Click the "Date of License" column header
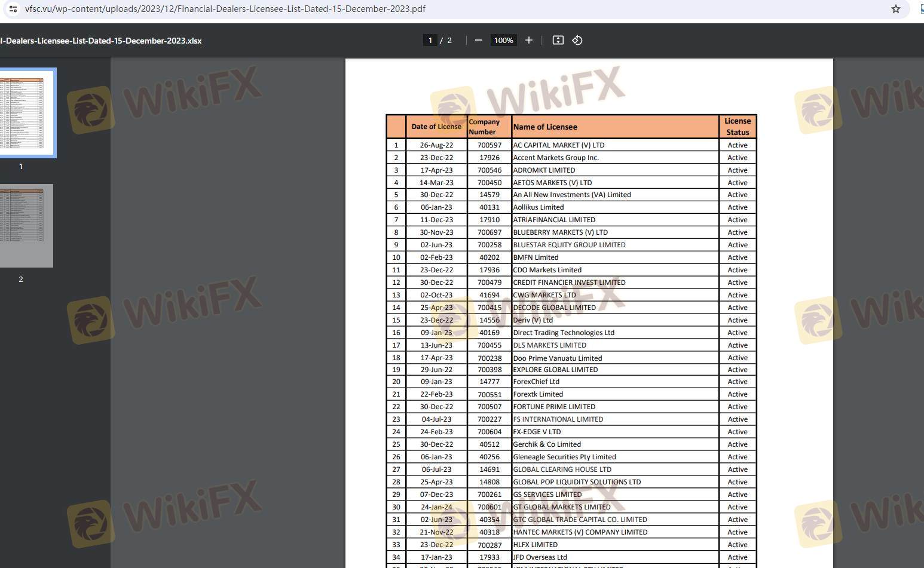Viewport: 924px width, 568px height. coord(436,127)
